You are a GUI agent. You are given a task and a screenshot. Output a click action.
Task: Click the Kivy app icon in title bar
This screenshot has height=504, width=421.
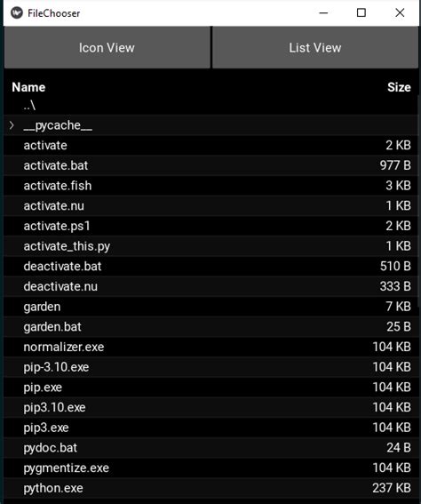pyautogui.click(x=17, y=12)
